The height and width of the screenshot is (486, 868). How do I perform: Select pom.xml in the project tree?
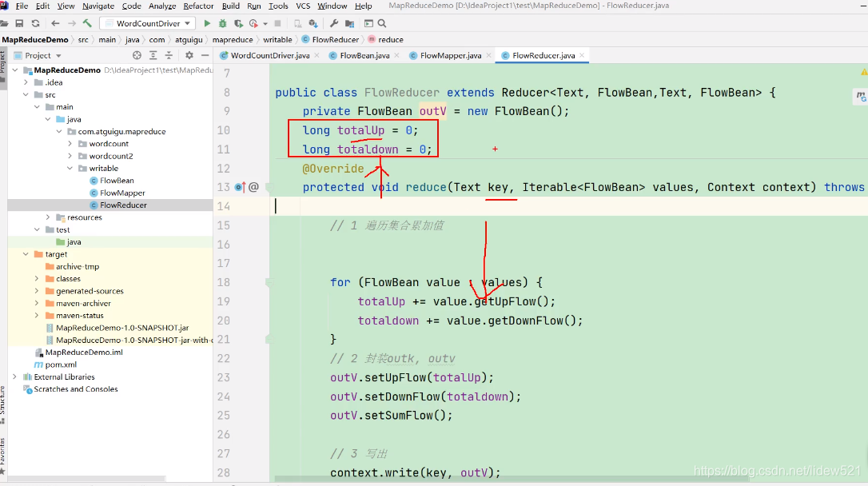61,364
